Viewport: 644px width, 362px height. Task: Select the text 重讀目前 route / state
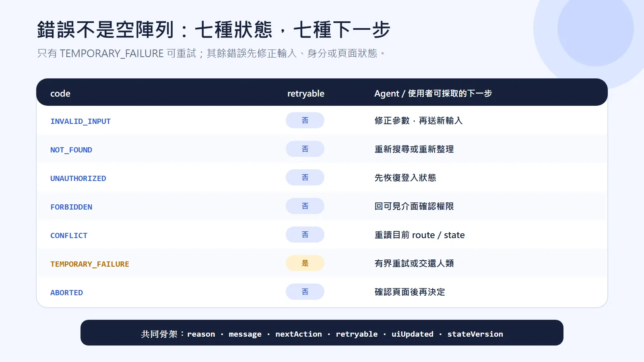point(419,235)
